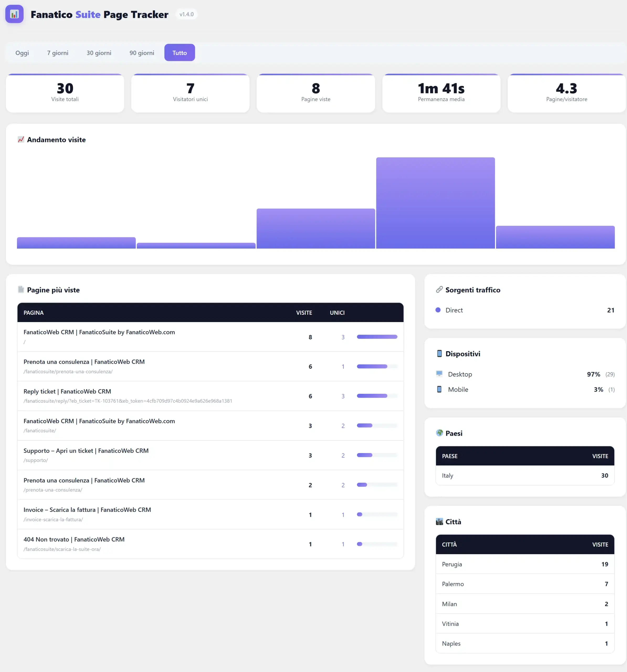Click the Reply ticket | FanaticoWeb CRM row title

(67, 391)
